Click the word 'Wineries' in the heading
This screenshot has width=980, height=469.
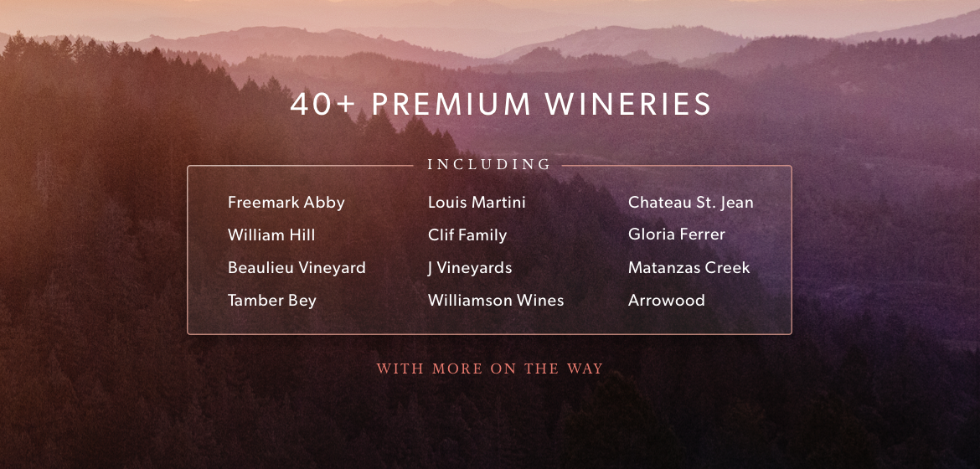(x=627, y=105)
